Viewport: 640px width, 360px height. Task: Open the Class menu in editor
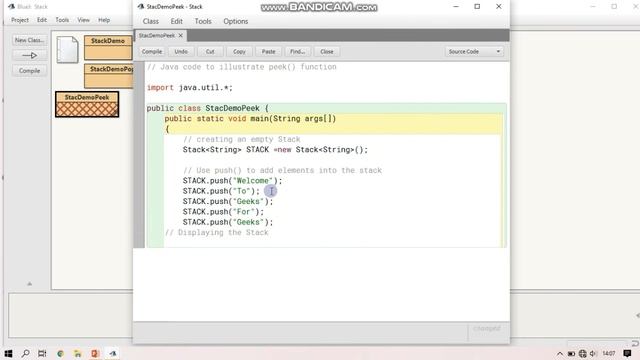pyautogui.click(x=151, y=21)
